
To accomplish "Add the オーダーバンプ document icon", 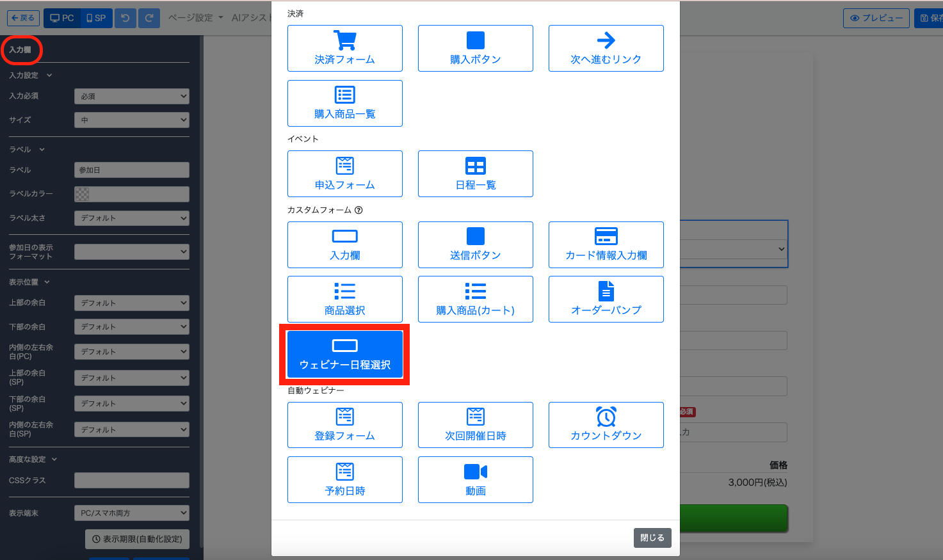I will pos(606,291).
